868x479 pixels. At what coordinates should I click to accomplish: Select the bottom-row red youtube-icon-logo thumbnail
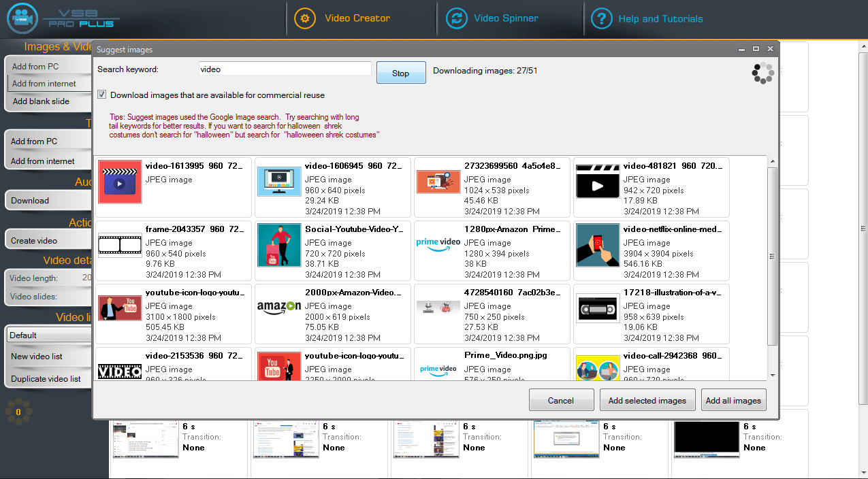tap(279, 365)
